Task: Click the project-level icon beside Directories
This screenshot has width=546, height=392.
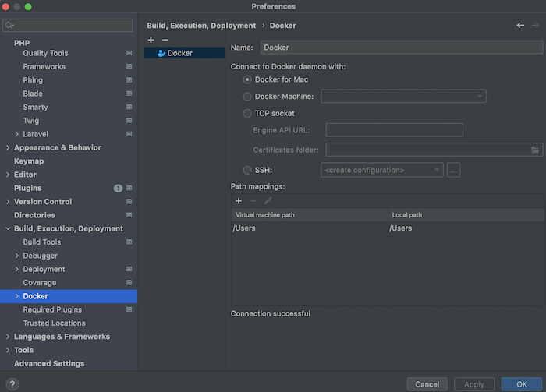Action: (129, 215)
